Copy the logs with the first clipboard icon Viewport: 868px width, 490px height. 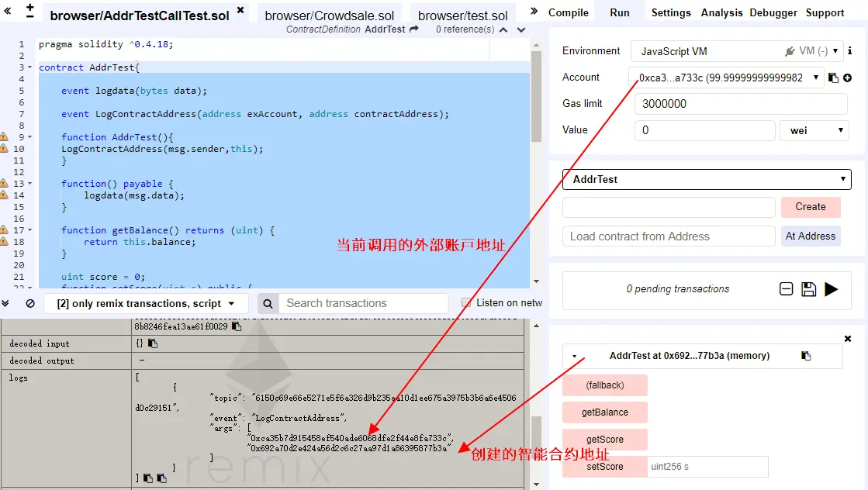[148, 478]
